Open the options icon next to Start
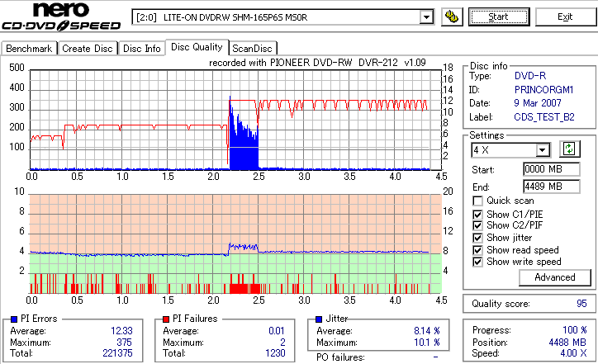 tap(452, 17)
